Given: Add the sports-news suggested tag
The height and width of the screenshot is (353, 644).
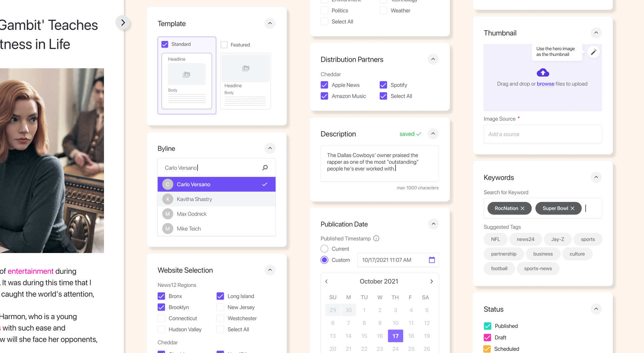Looking at the screenshot, I should [x=538, y=269].
